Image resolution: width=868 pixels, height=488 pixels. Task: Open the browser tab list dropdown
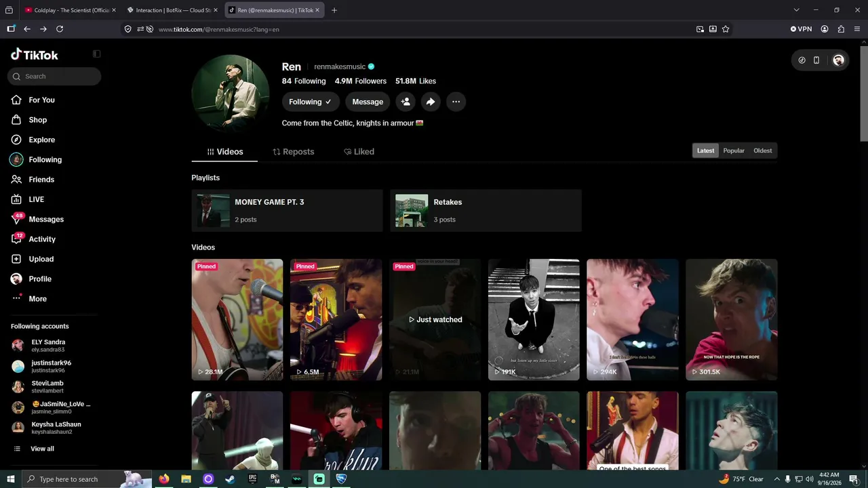[796, 10]
